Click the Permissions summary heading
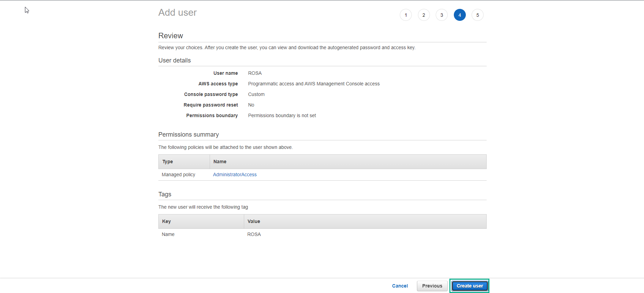The image size is (644, 293). pos(188,135)
